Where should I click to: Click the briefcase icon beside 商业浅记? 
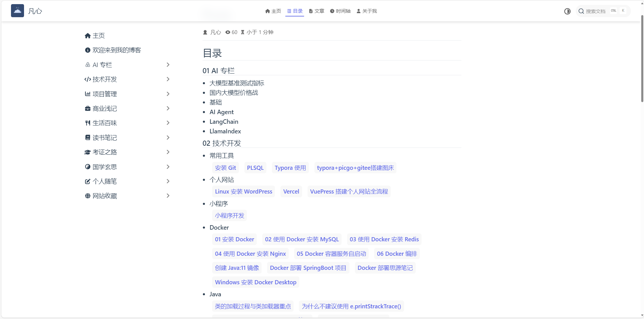(x=88, y=109)
